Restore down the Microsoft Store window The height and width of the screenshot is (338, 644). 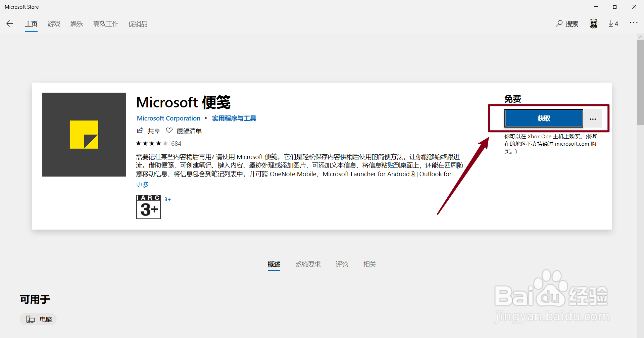point(615,7)
